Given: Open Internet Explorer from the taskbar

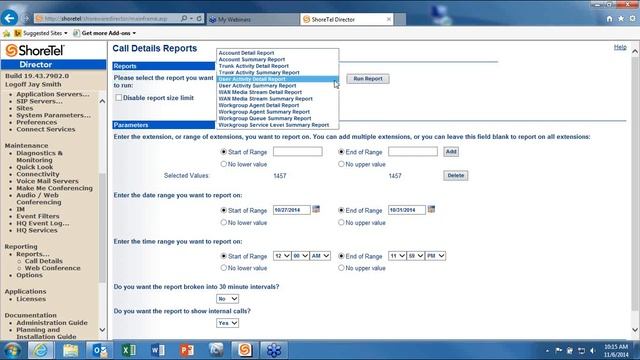Looking at the screenshot, I should coord(40,350).
